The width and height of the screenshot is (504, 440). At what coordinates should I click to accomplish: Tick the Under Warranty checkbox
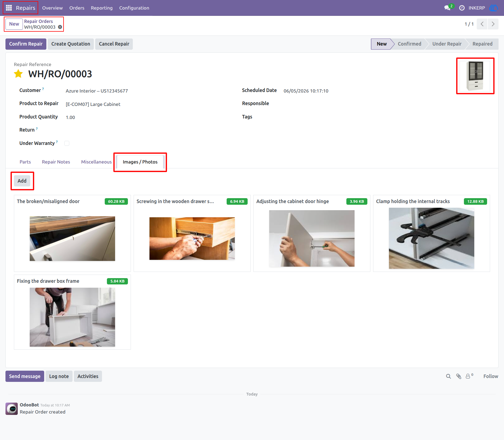point(67,143)
